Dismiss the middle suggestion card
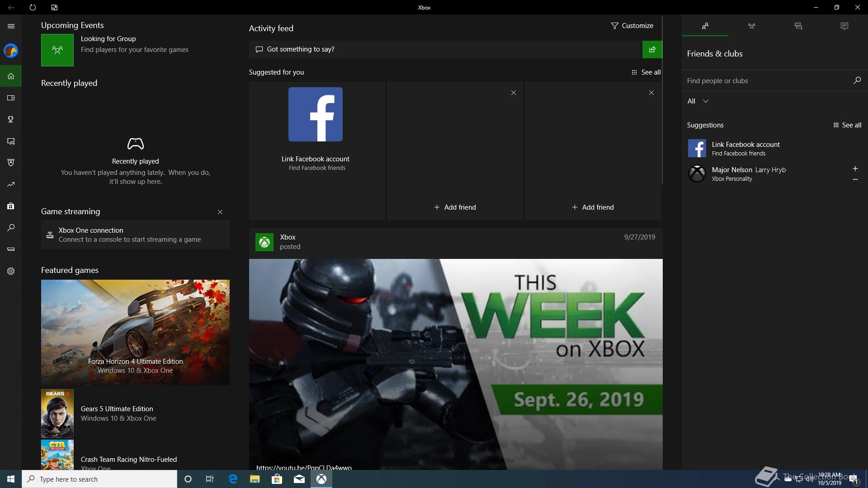868x488 pixels. (x=514, y=93)
